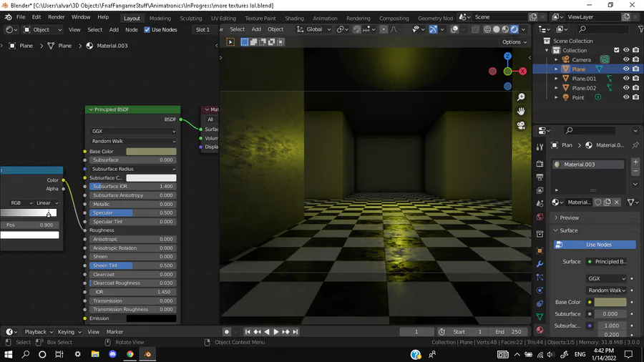Switch to the Shading workspace tab
644x362 pixels.
(x=294, y=18)
